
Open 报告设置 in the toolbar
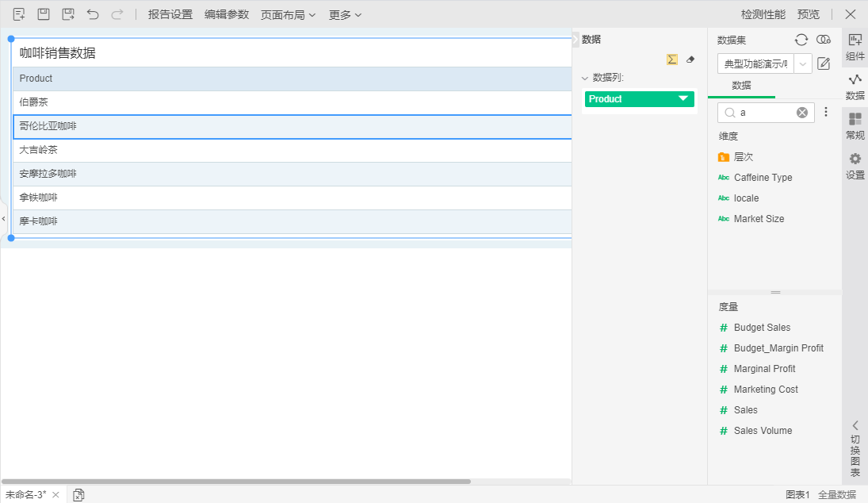click(x=170, y=14)
